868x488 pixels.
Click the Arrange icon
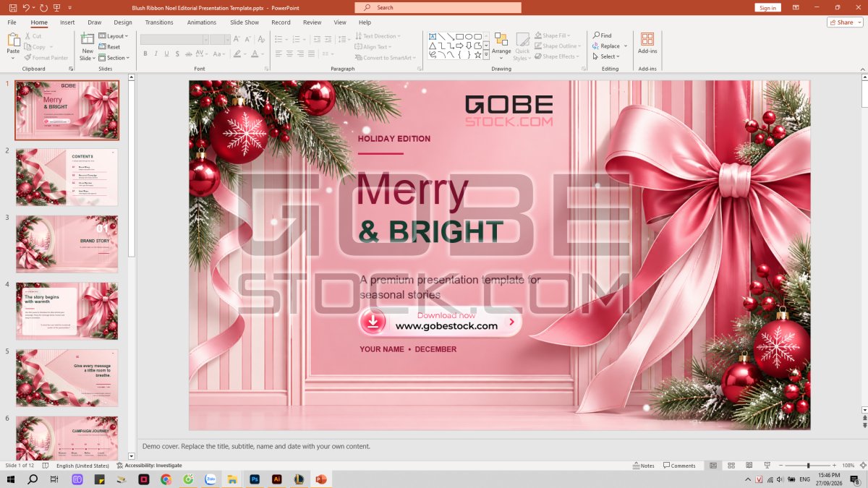point(501,40)
